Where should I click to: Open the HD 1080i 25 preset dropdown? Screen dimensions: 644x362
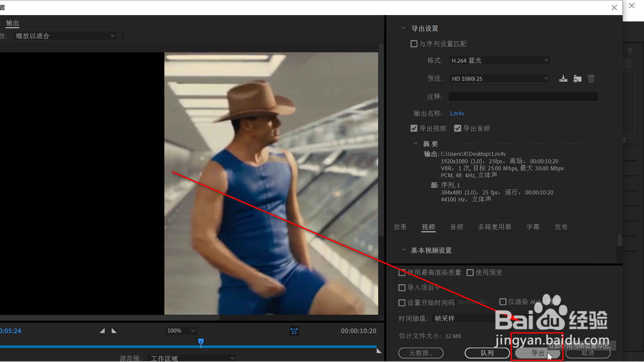tap(499, 79)
